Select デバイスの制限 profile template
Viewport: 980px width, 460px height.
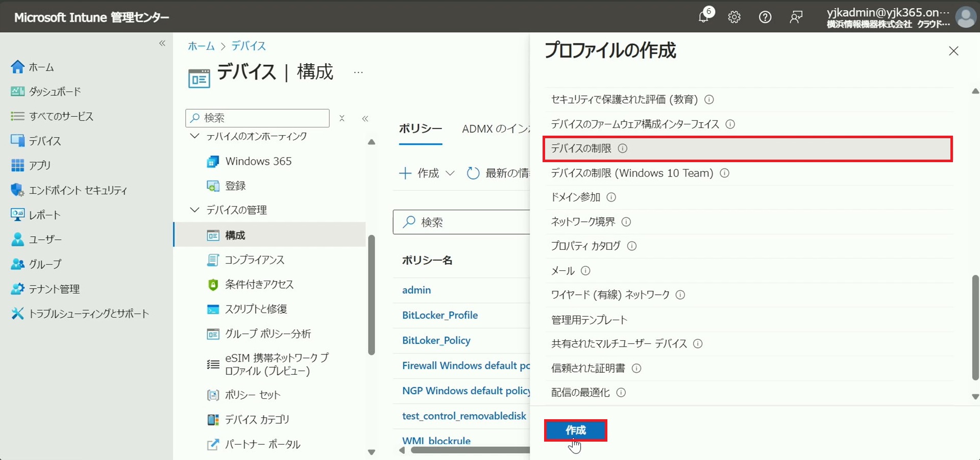tap(748, 148)
